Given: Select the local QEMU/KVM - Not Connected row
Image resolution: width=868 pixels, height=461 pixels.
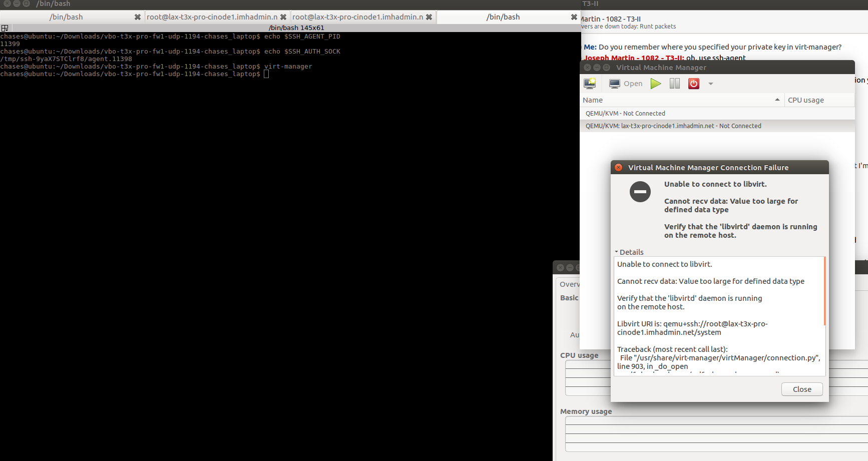Looking at the screenshot, I should pos(625,114).
